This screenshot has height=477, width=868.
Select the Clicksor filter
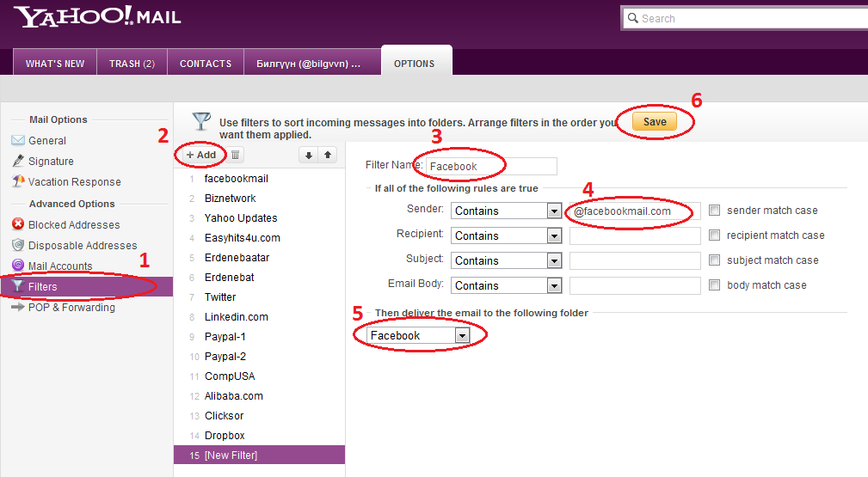pyautogui.click(x=259, y=416)
